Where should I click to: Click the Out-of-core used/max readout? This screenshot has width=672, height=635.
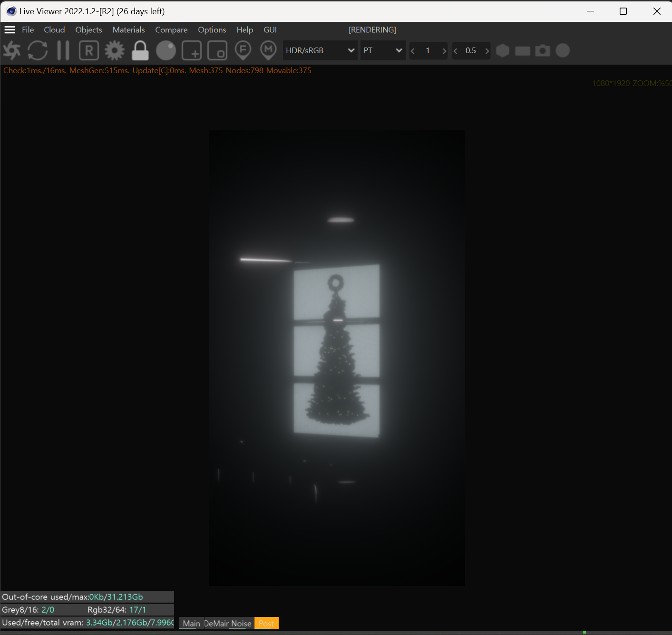tap(87, 597)
